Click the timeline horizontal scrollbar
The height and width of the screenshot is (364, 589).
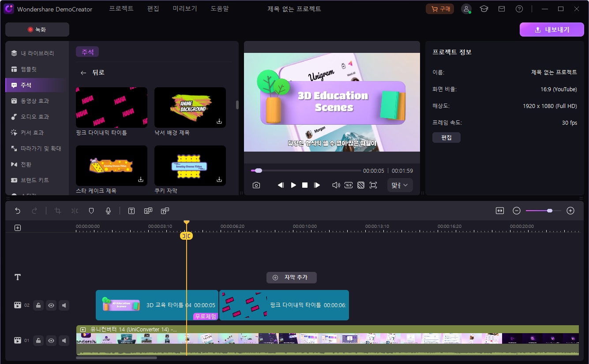click(x=116, y=358)
